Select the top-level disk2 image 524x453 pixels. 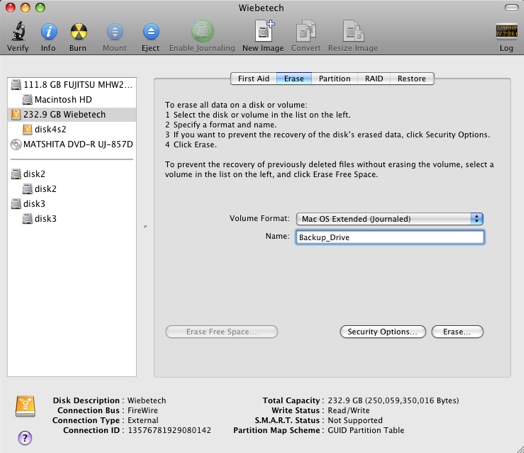click(72, 174)
